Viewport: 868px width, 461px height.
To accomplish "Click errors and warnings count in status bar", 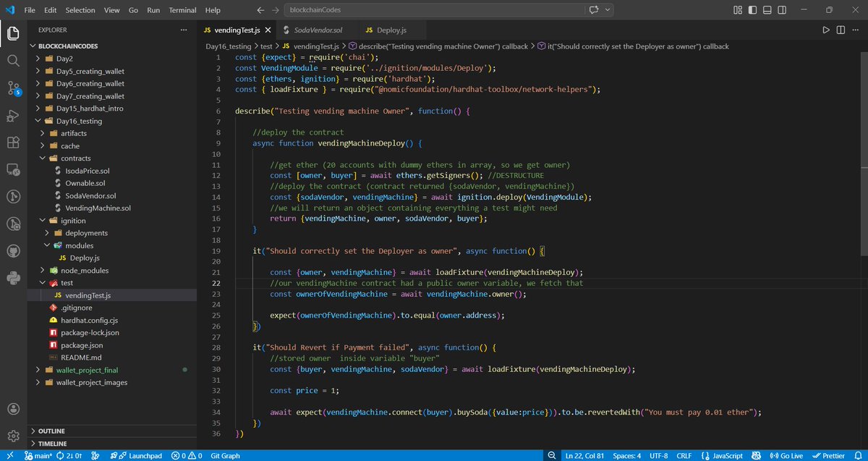I will tap(186, 456).
